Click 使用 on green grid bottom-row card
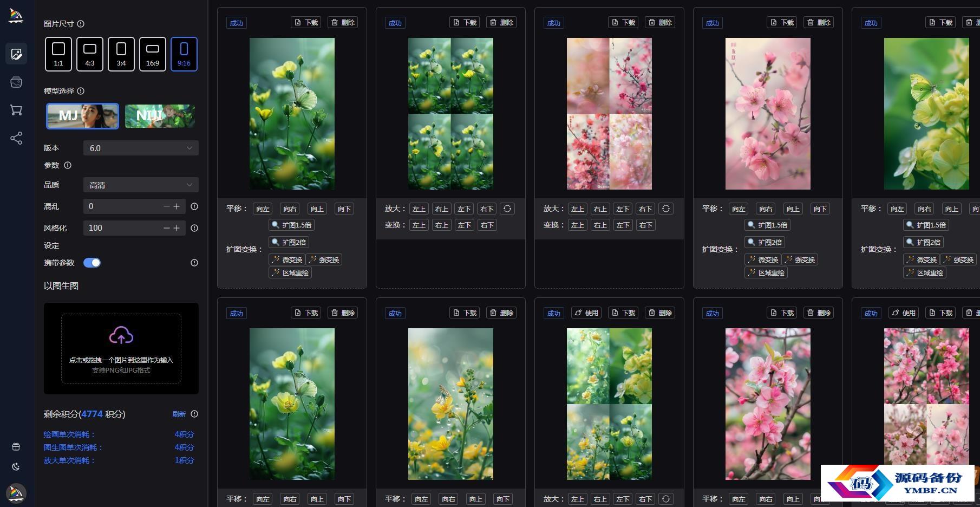Viewport: 980px width, 507px height. click(x=586, y=313)
